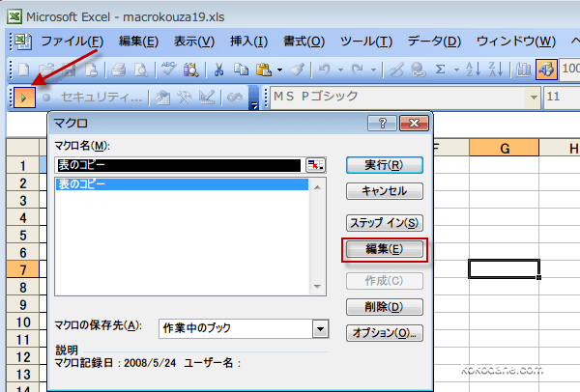Open Microsoft Script Editor icon
The height and width of the screenshot is (392, 580).
(235, 98)
